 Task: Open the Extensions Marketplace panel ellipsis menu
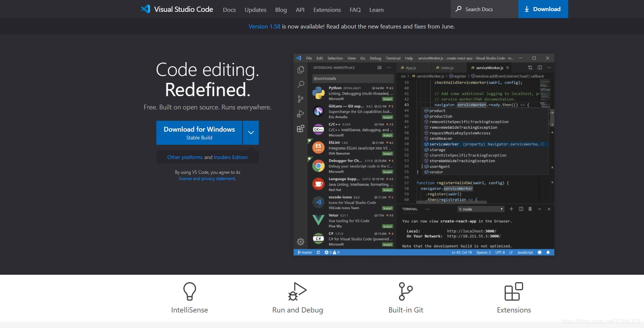point(389,68)
